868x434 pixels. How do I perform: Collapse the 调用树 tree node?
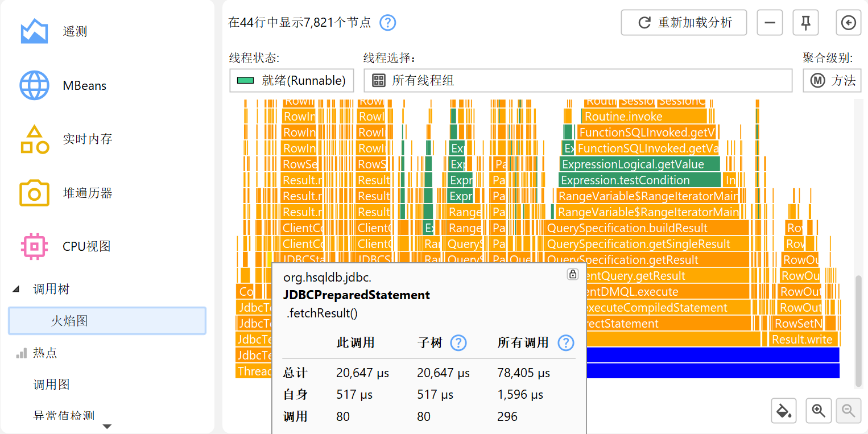coord(16,290)
